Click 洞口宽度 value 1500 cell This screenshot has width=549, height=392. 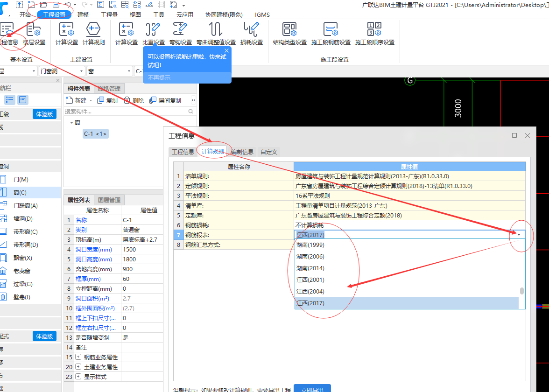click(x=142, y=250)
